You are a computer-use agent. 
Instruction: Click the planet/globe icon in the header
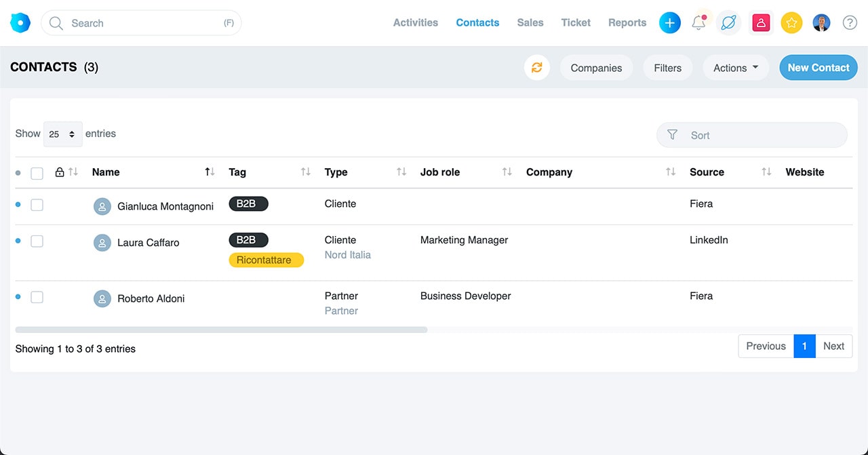tap(728, 22)
